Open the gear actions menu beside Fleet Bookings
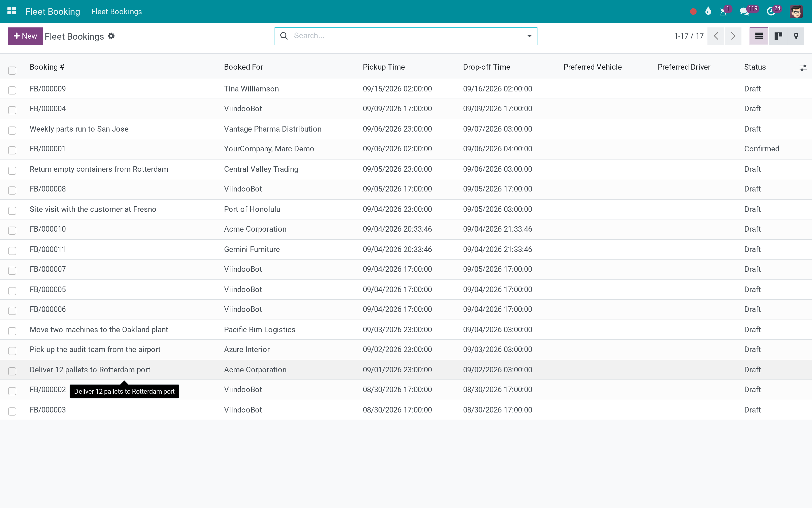 point(111,36)
